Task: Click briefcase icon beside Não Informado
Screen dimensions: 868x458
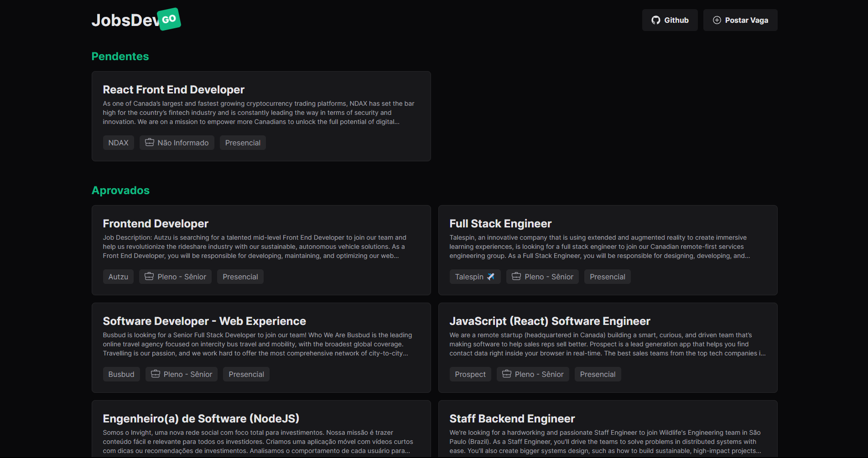Action: click(150, 143)
